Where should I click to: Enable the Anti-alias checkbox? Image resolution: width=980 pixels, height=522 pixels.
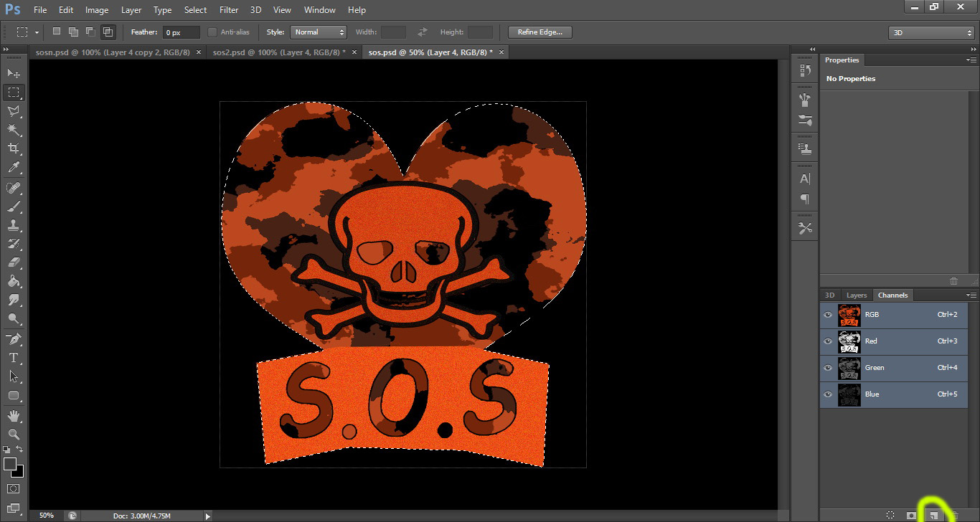[x=212, y=32]
